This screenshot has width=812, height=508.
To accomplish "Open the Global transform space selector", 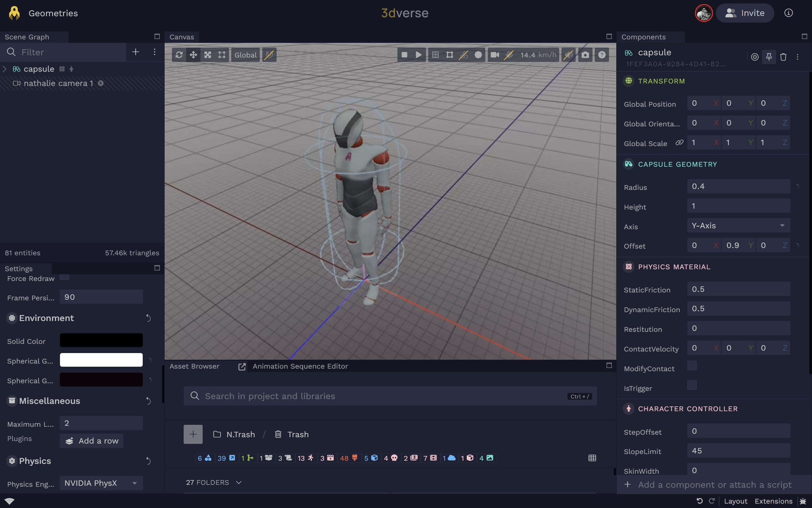I will pos(245,55).
